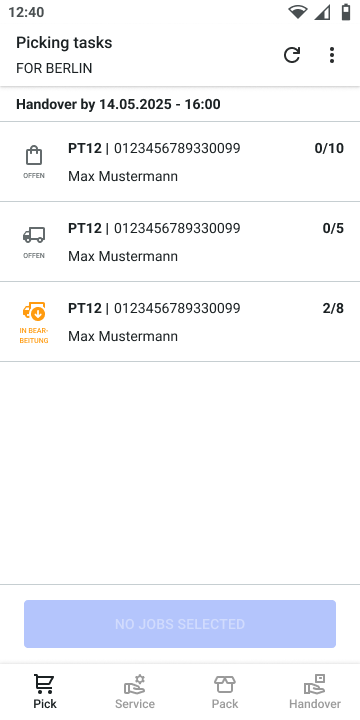This screenshot has height=720, width=360.
Task: Select the picking task showing 0/5
Action: (180, 242)
